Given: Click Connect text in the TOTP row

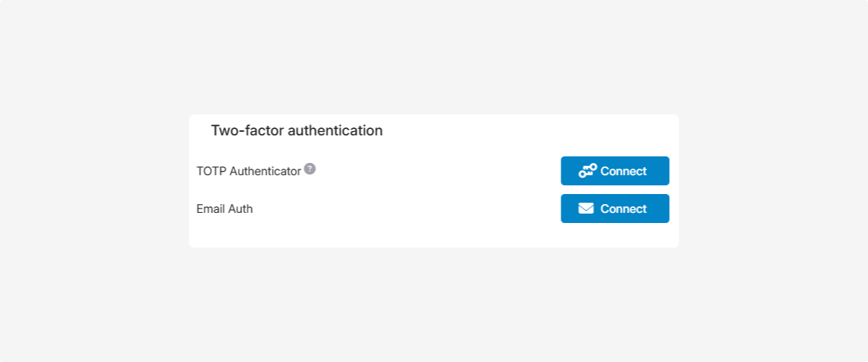Looking at the screenshot, I should (x=624, y=172).
